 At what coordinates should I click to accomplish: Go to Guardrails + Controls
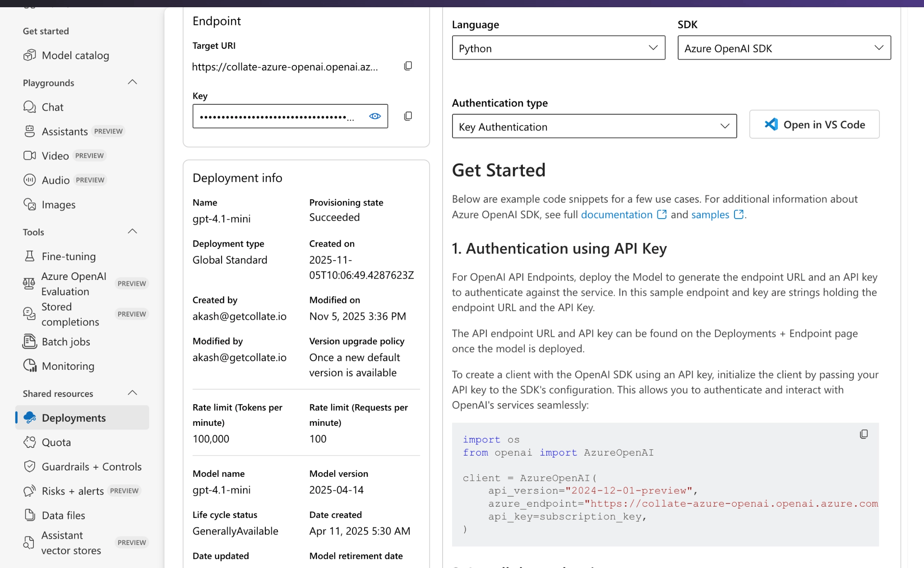coord(92,467)
